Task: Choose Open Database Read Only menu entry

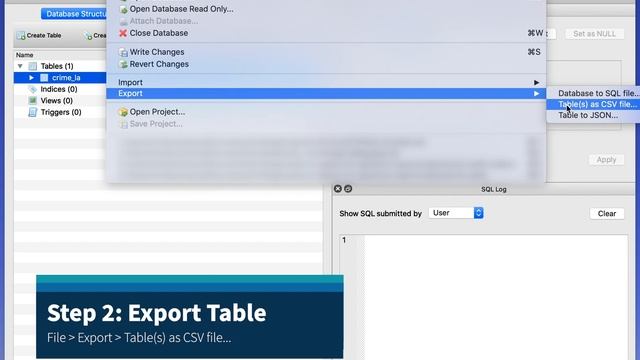Action: click(181, 9)
